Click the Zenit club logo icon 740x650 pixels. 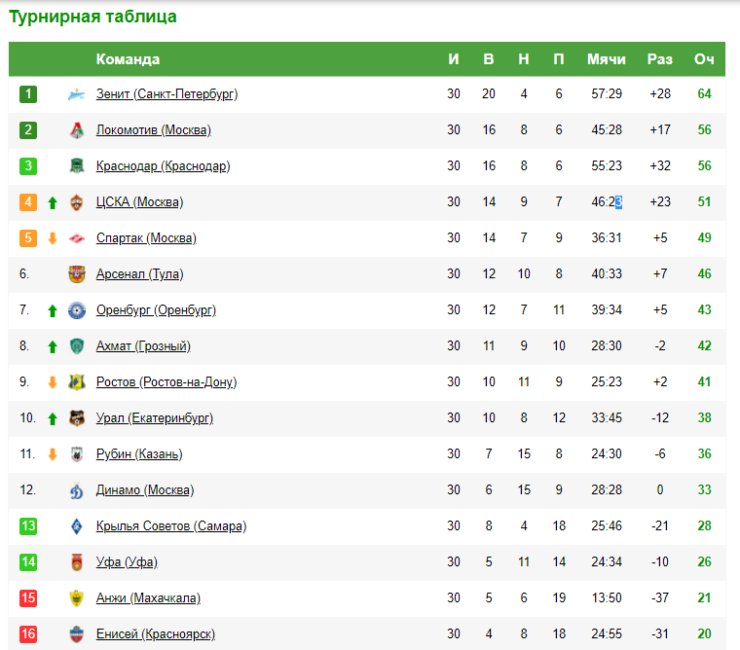[76, 94]
